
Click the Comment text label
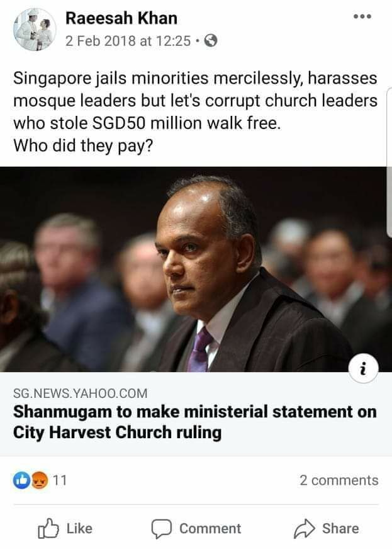coord(210,528)
